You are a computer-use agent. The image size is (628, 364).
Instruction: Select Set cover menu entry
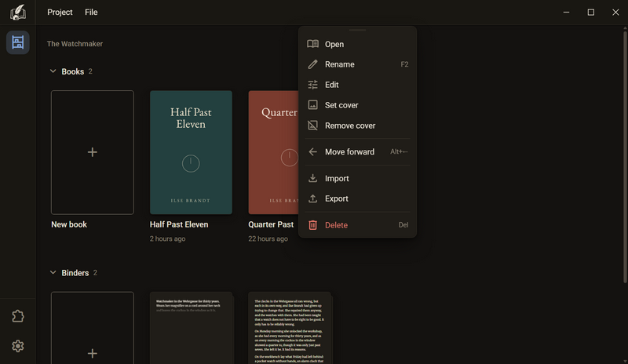pyautogui.click(x=358, y=105)
